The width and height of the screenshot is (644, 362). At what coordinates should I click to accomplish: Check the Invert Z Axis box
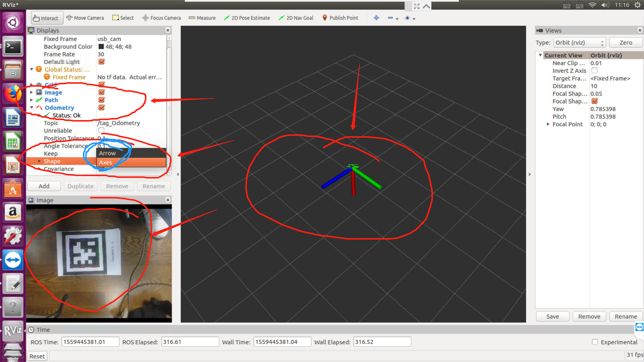point(594,71)
